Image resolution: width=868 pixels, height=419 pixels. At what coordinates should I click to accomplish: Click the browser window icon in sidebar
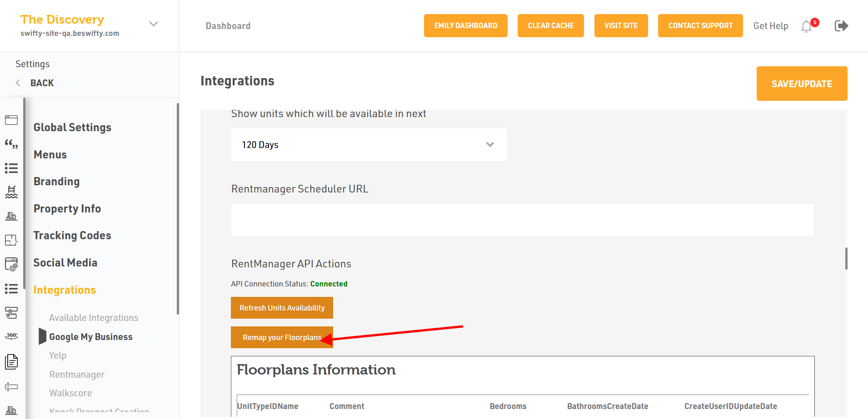(11, 120)
